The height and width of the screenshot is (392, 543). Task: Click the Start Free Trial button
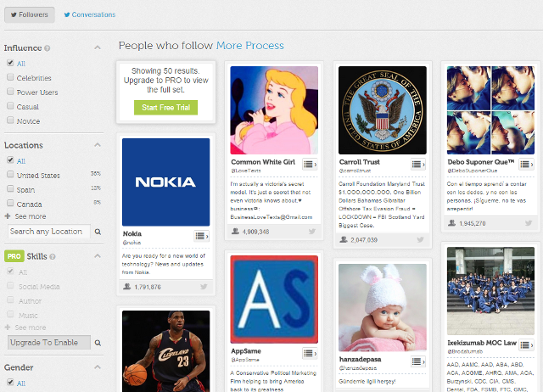tap(165, 107)
